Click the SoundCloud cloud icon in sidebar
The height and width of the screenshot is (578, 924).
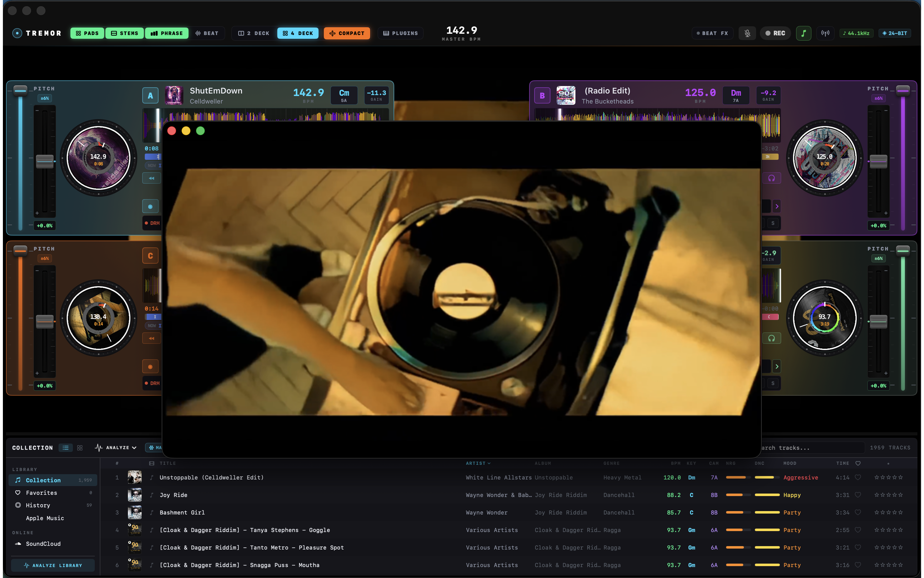(x=18, y=544)
